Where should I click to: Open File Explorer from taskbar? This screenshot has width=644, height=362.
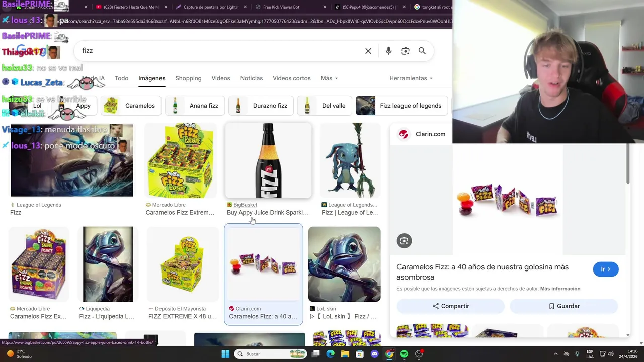(x=345, y=354)
